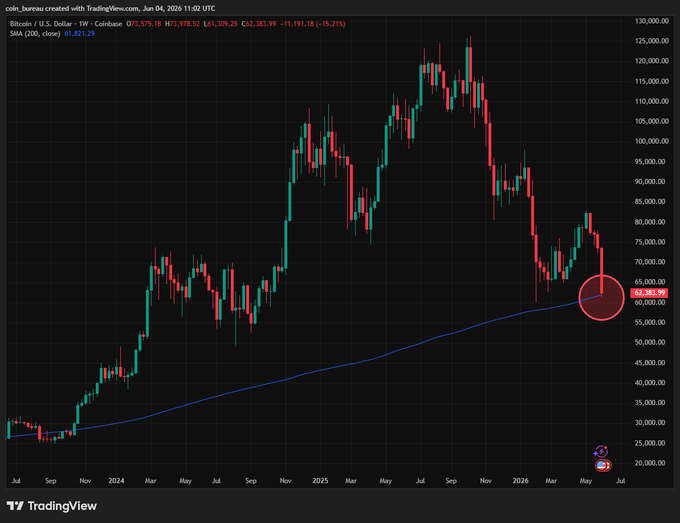Click the 75,000.00 price axis label
The image size is (680, 523).
pyautogui.click(x=650, y=242)
